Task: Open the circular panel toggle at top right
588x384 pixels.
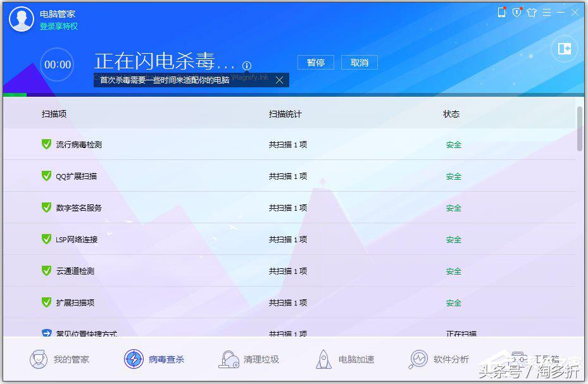Action: (563, 48)
